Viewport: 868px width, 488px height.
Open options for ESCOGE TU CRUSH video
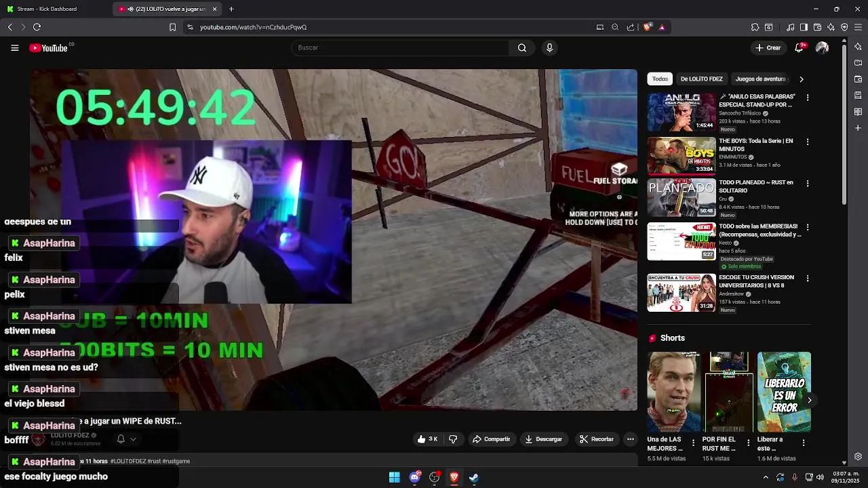pos(807,278)
